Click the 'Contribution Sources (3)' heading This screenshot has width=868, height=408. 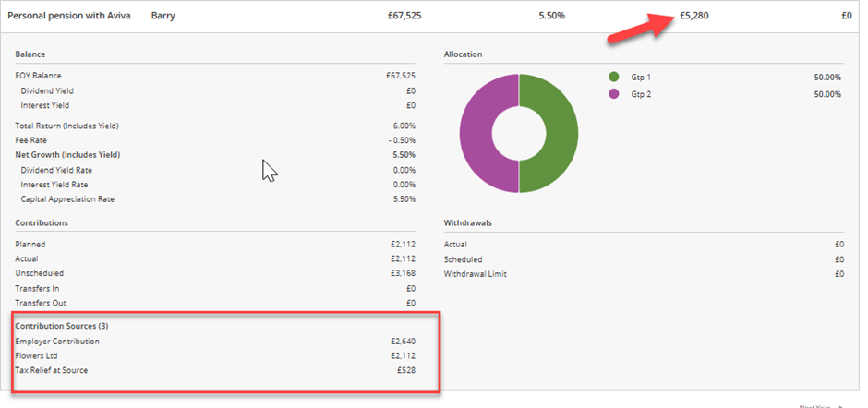[x=62, y=326]
